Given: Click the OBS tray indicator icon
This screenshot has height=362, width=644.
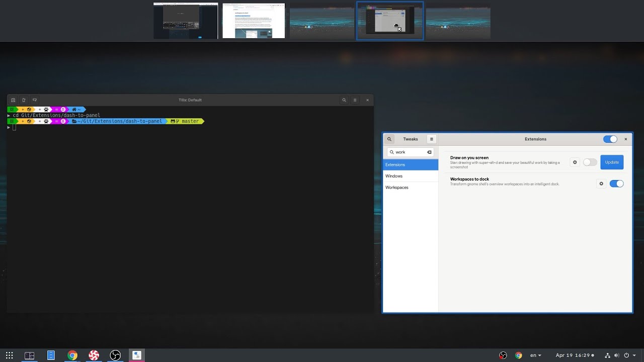Looking at the screenshot, I should pos(503,355).
